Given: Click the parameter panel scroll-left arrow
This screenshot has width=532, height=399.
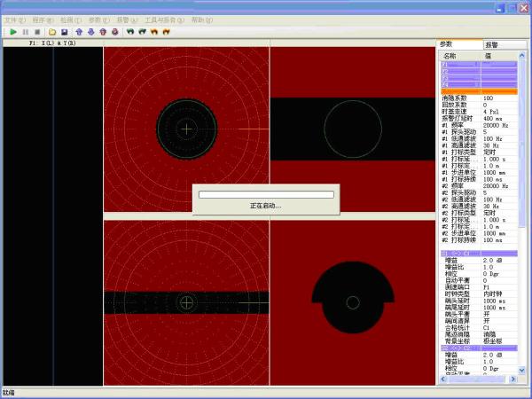Looking at the screenshot, I should [x=444, y=379].
